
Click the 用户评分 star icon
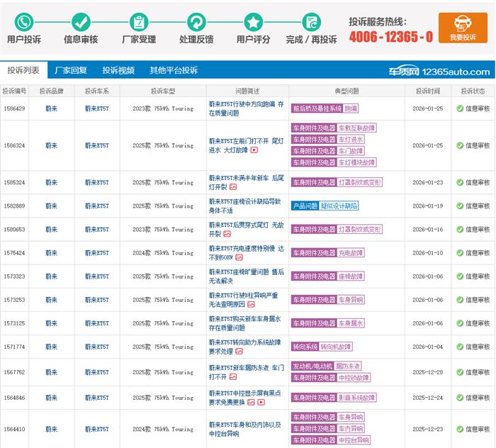[254, 22]
